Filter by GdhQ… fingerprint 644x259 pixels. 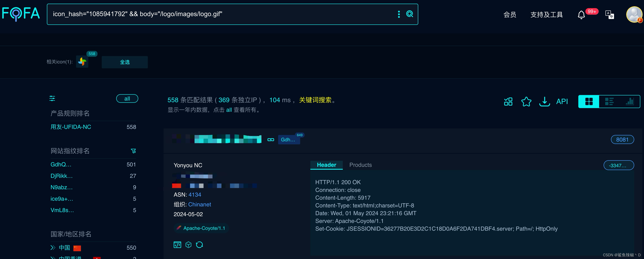[x=61, y=164]
